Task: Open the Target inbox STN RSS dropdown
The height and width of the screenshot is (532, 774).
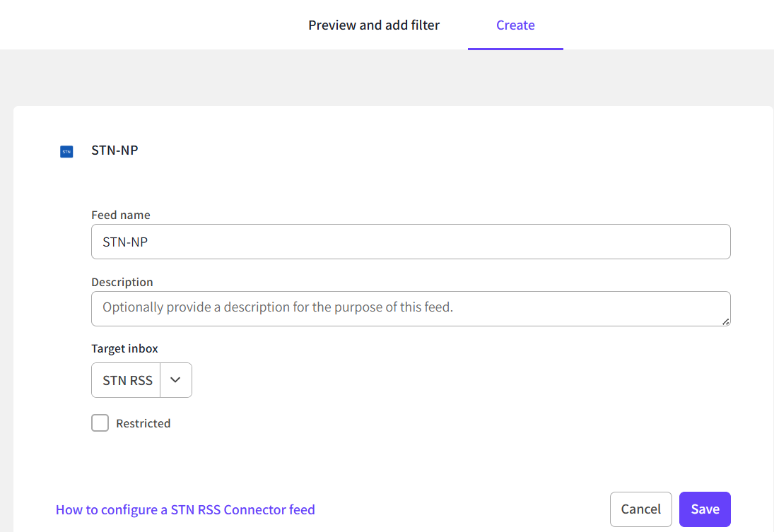Action: click(x=127, y=381)
